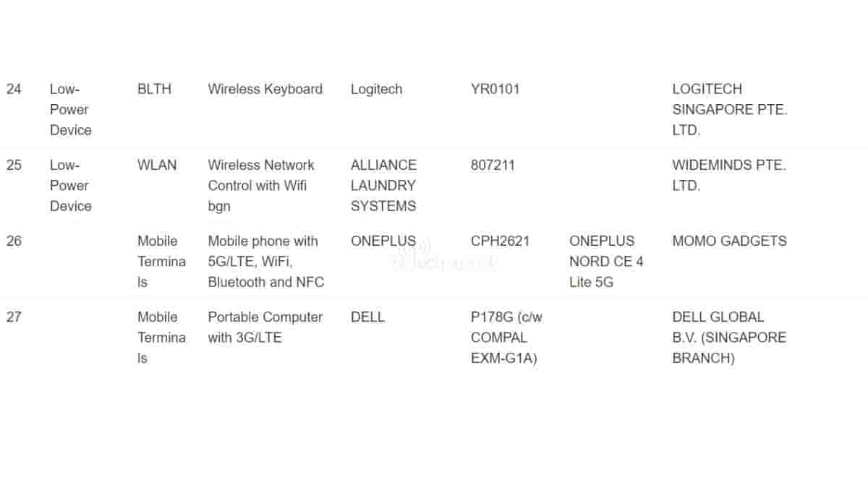Screen dimensions: 868x488
Task: Click row number 25
Action: point(14,166)
